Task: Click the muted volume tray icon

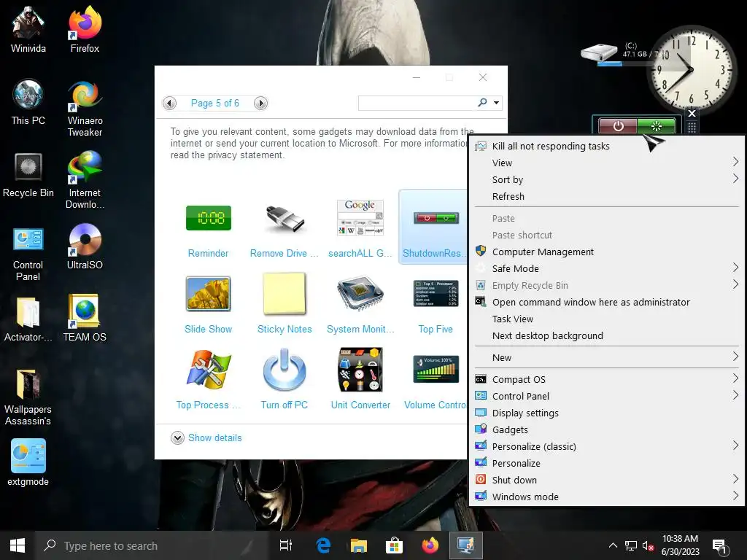Action: (648, 545)
